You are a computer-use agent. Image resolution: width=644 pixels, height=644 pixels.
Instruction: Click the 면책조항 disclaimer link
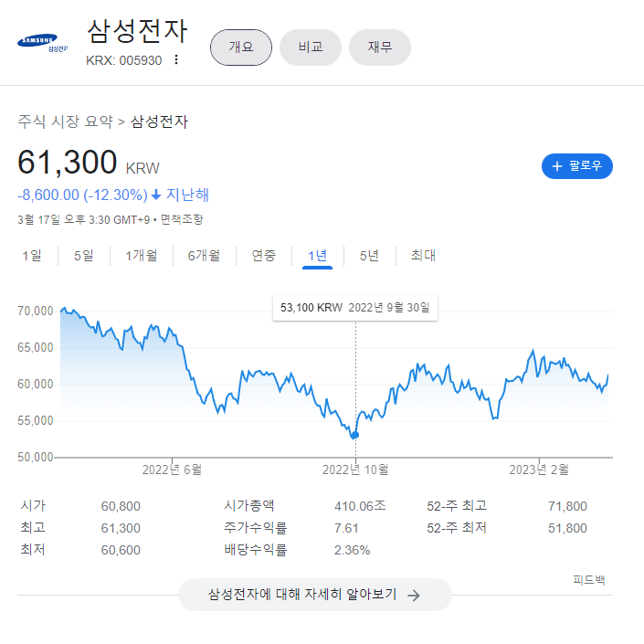pos(182,219)
